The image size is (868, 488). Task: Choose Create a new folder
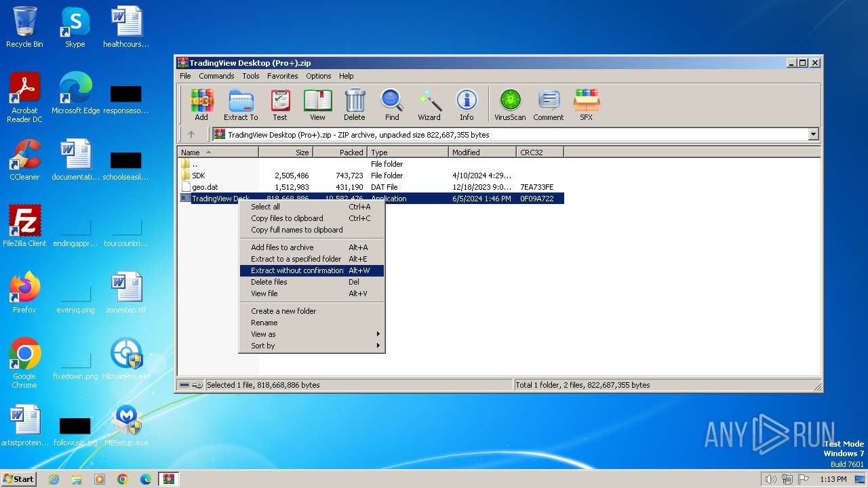coord(312,311)
